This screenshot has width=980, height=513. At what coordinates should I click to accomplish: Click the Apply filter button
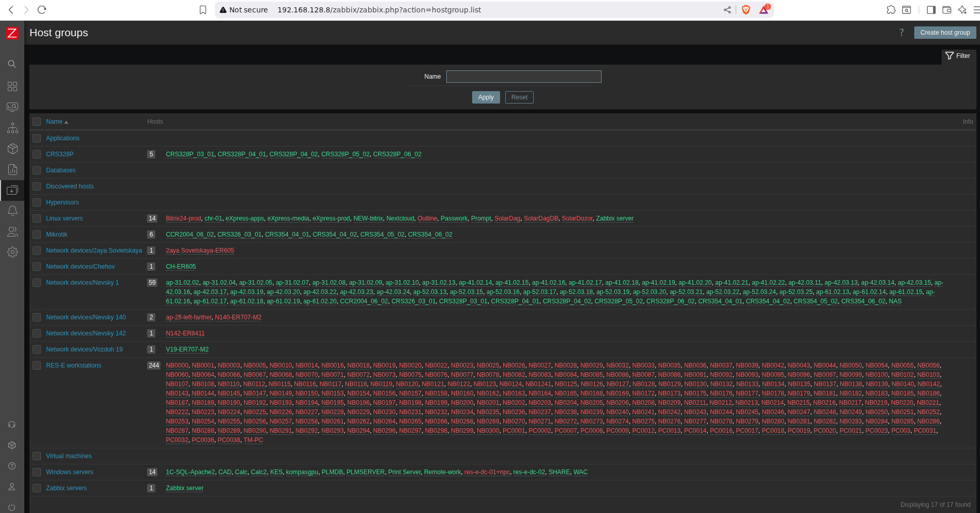click(x=486, y=97)
